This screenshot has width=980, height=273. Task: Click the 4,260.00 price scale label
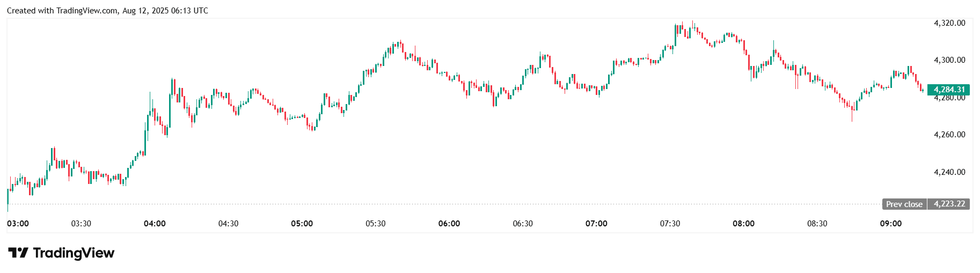point(949,135)
